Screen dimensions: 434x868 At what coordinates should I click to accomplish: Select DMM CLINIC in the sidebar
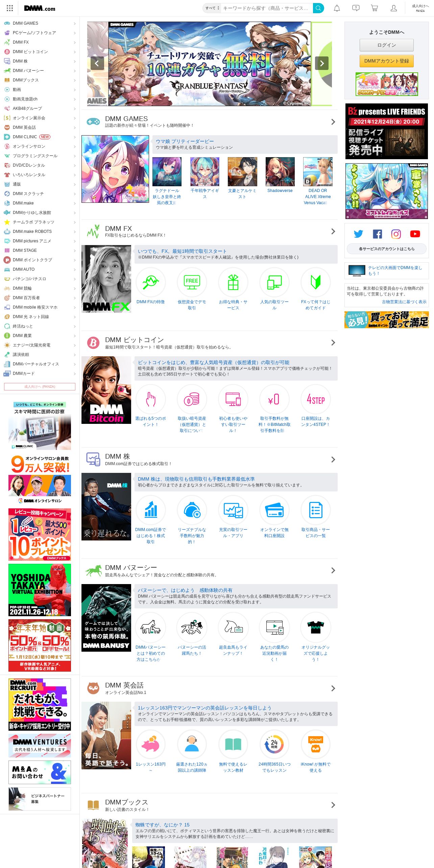40,137
